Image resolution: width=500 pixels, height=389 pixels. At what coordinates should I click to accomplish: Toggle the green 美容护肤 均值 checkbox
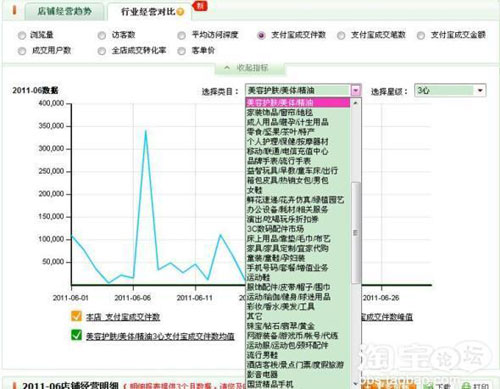point(76,335)
